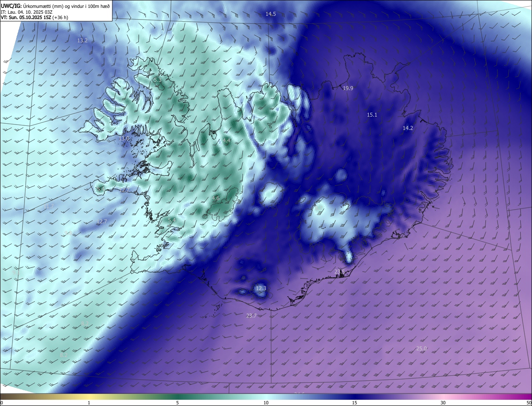
Task: Select the 19.9 value in northeast Iceland
Action: pos(348,88)
